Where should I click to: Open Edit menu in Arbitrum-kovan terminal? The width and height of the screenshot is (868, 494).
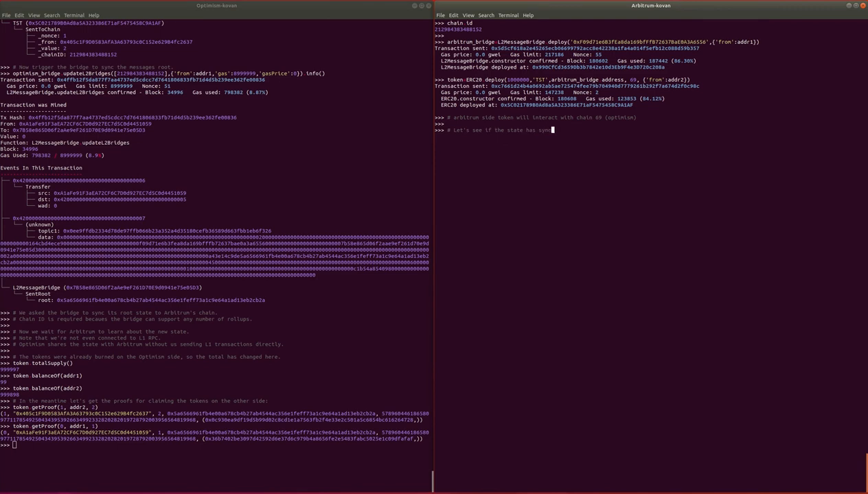(453, 15)
